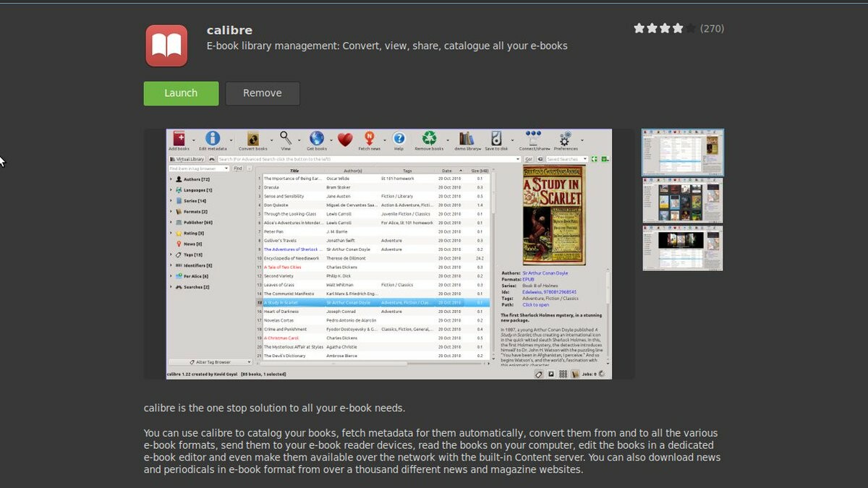Click the calibre app icon
868x488 pixels.
pos(166,46)
